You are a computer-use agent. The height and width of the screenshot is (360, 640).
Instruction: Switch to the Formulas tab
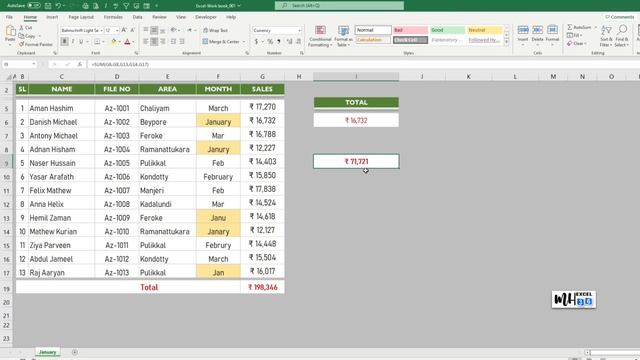point(113,17)
